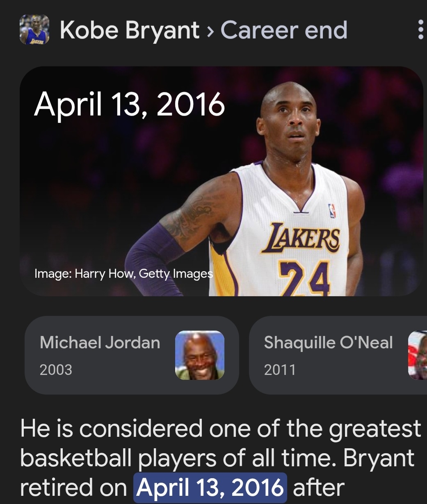Select the 'Career end' breadcrumb label
The image size is (427, 504).
point(284,30)
